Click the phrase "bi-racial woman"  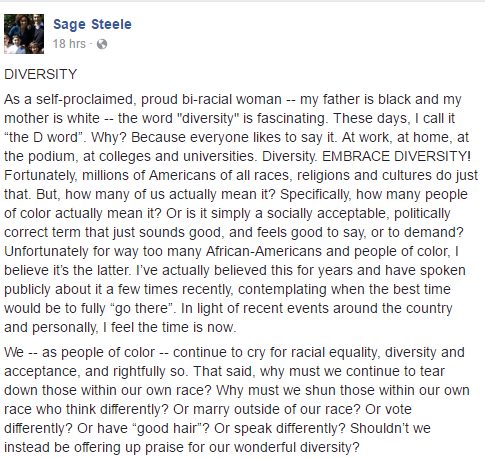point(232,99)
